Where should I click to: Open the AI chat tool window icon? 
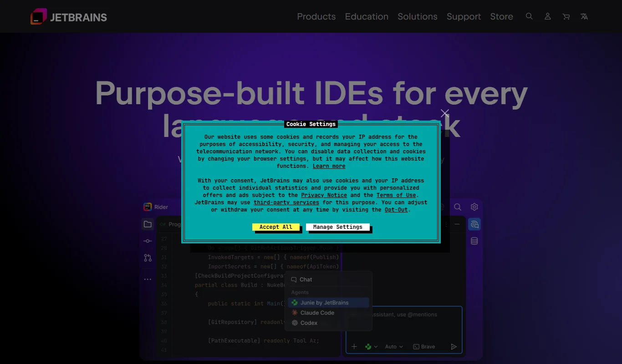click(474, 224)
